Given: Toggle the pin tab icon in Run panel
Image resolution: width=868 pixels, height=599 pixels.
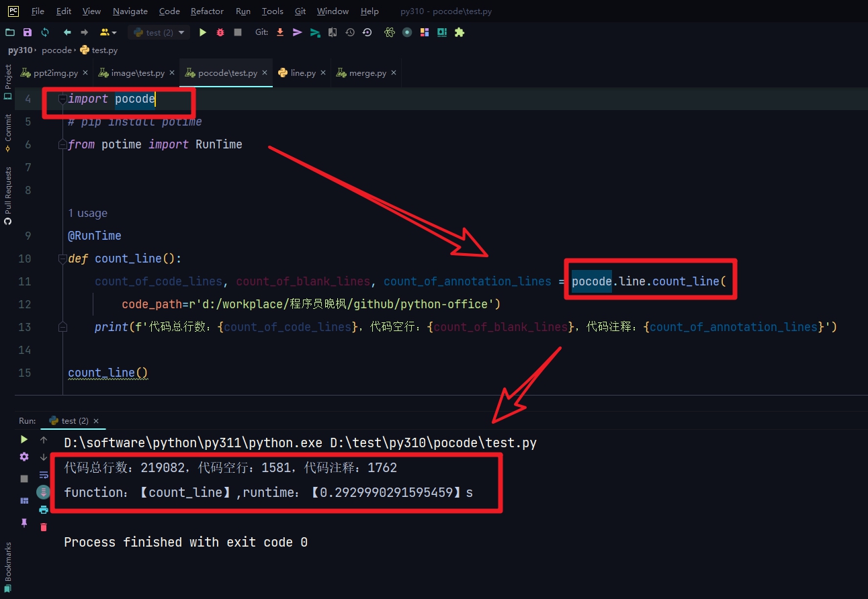Looking at the screenshot, I should pyautogui.click(x=24, y=522).
